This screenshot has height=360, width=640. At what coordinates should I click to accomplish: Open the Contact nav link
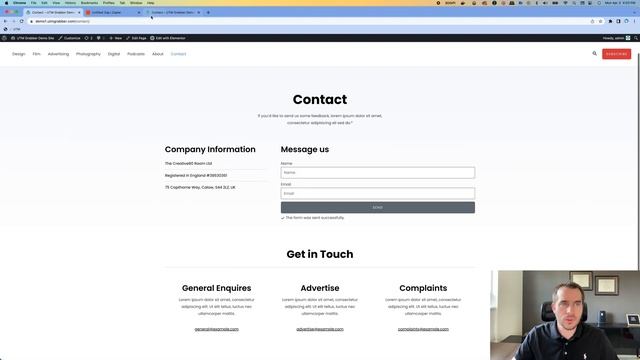tap(178, 54)
